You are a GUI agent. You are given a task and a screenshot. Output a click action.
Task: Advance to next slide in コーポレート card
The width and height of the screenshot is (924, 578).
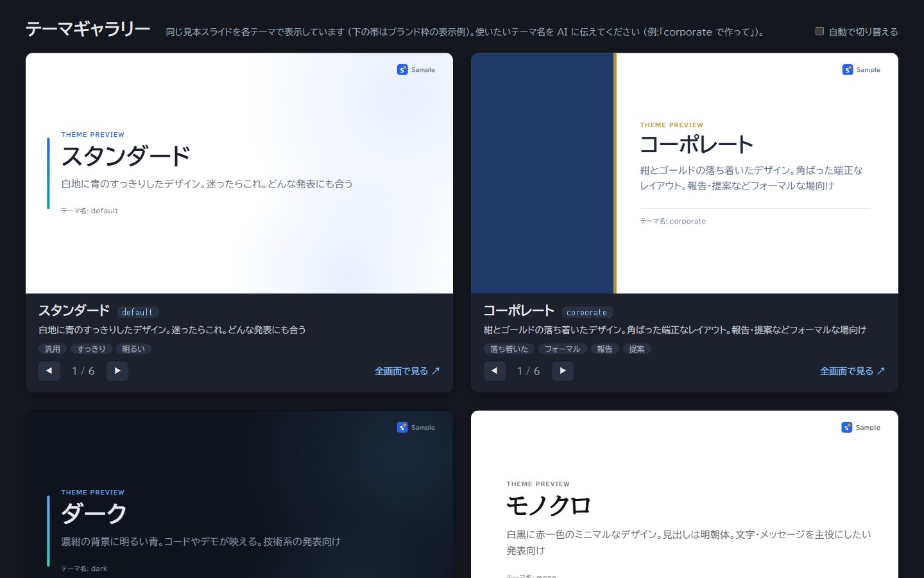563,371
